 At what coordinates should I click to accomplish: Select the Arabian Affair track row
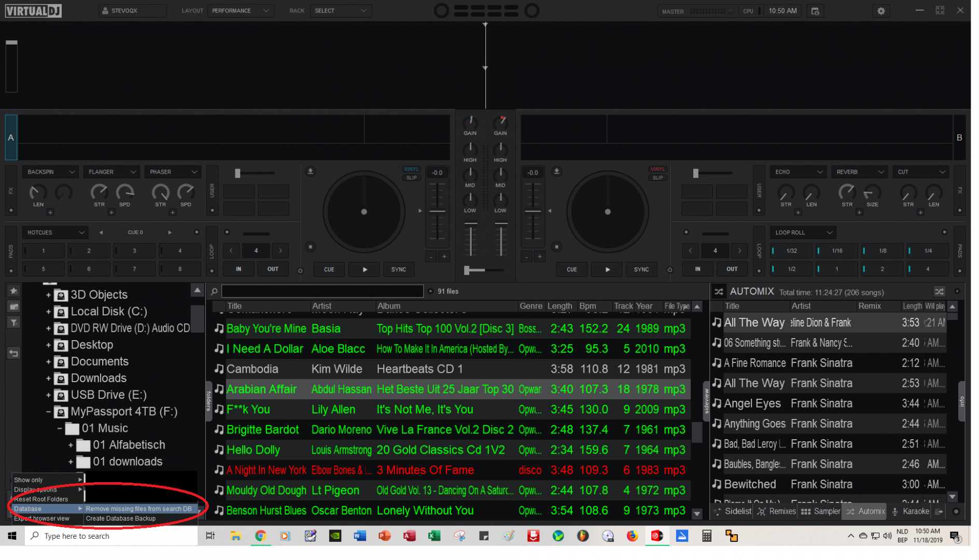tap(451, 389)
